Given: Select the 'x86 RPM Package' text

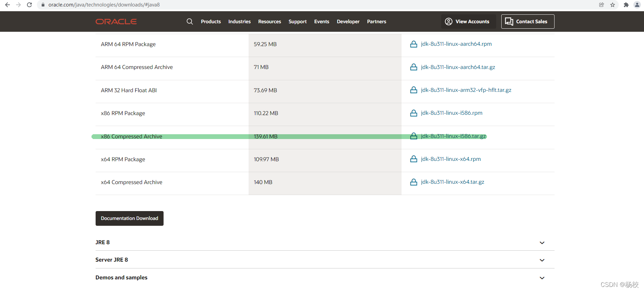Looking at the screenshot, I should (x=123, y=113).
